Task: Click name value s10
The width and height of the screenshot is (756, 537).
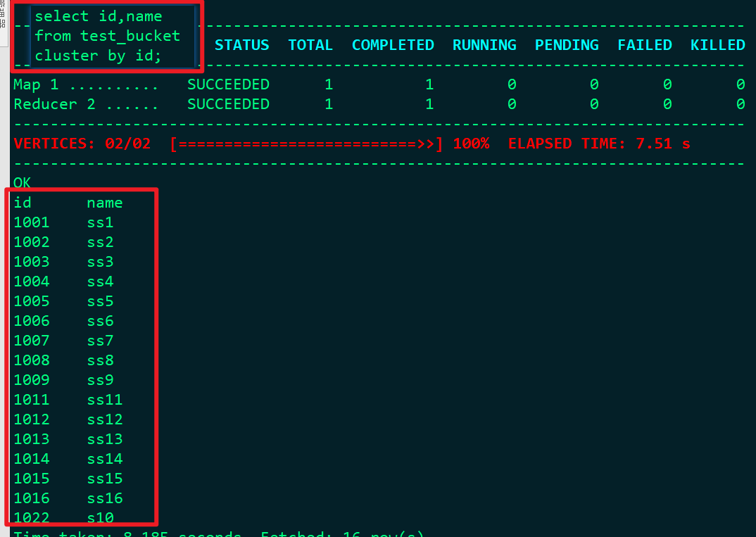Action: coord(100,518)
